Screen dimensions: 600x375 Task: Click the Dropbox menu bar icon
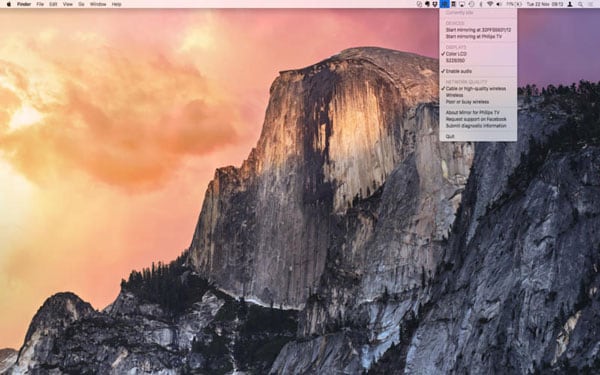pos(435,4)
